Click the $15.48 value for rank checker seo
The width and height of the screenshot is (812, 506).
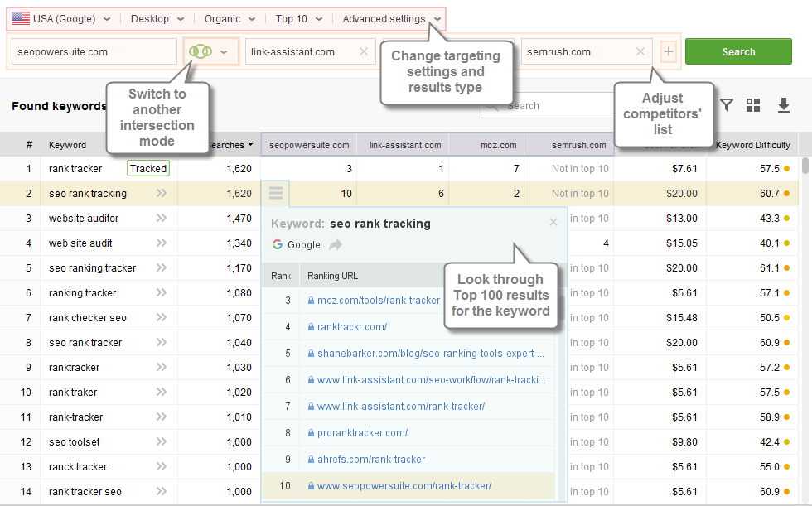681,317
